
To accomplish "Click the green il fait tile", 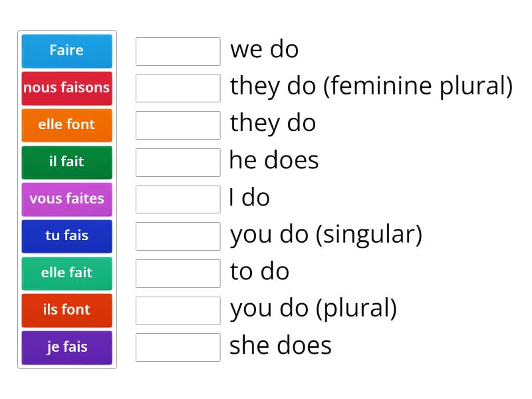I will coord(66,162).
